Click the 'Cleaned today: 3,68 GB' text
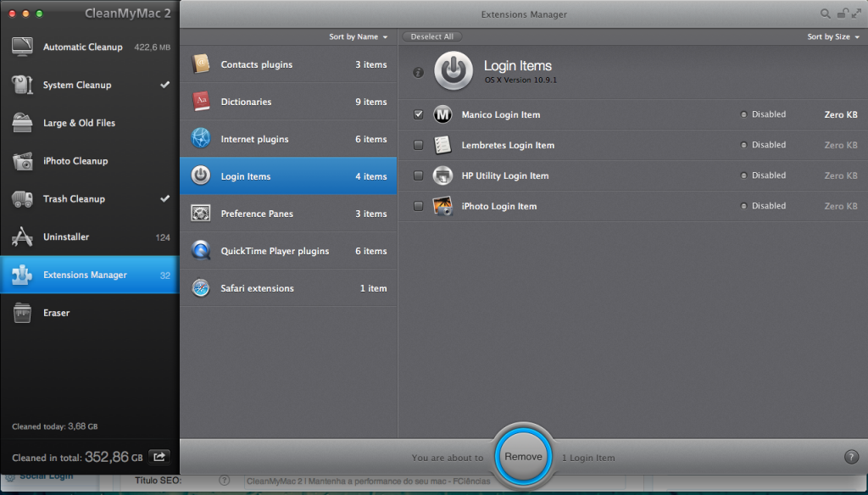868x495 pixels. (55, 426)
